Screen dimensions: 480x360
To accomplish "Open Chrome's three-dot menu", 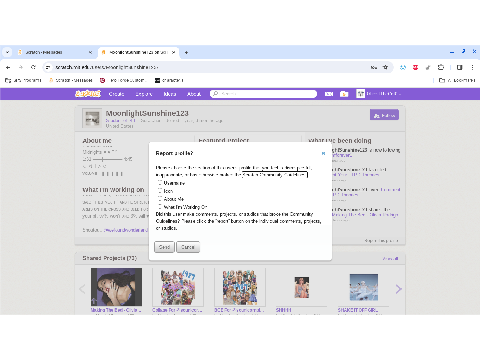I will [472, 67].
